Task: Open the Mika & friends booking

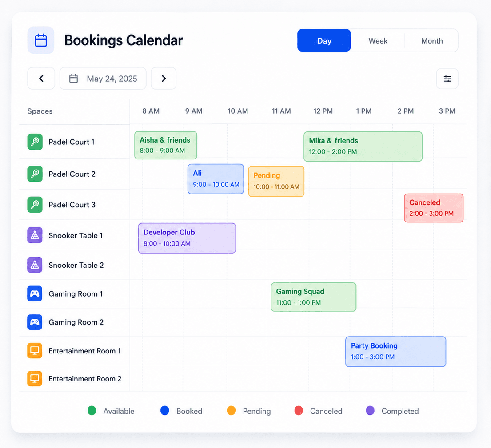Action: [363, 147]
